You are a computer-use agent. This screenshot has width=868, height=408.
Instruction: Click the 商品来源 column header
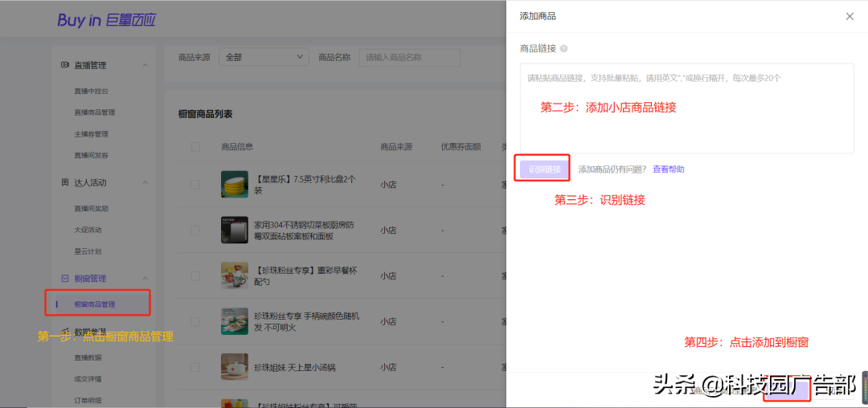tap(396, 147)
